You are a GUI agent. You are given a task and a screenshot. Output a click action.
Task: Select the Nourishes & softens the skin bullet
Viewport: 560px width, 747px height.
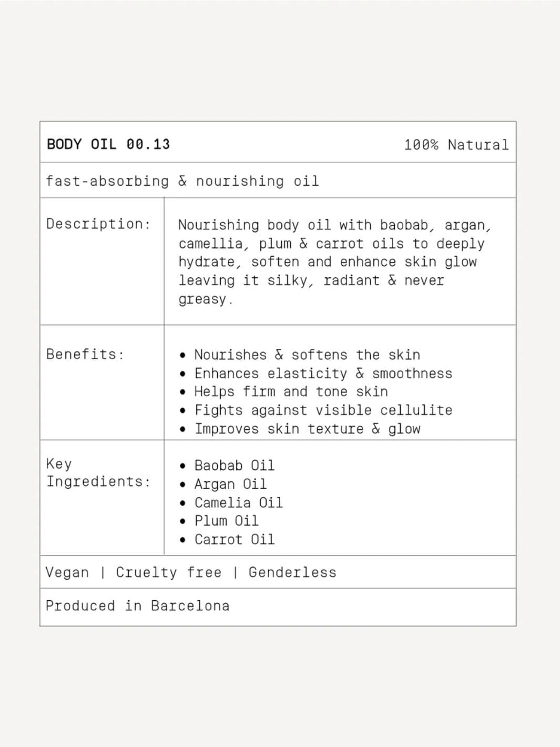[x=307, y=355]
